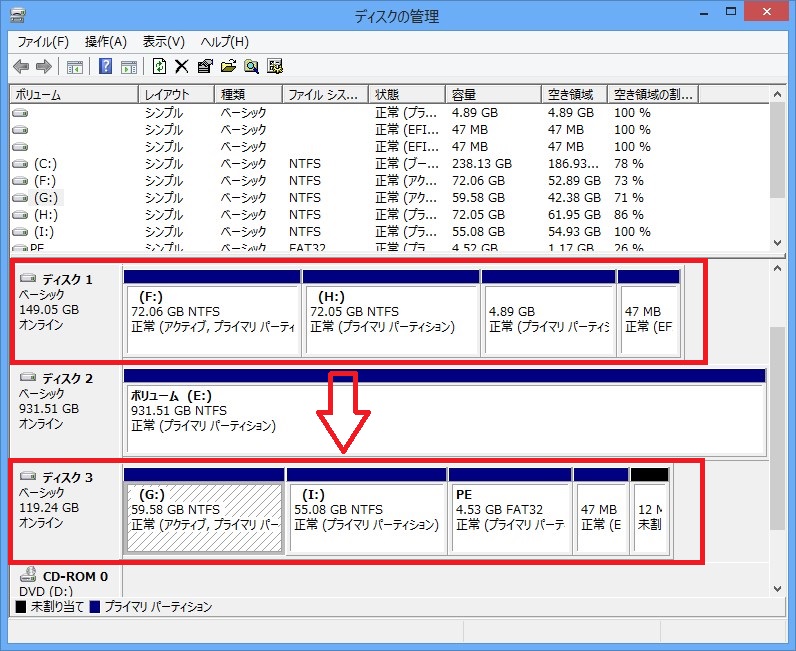Click the disk pane scroll-up arrow
The height and width of the screenshot is (651, 796).
(777, 269)
